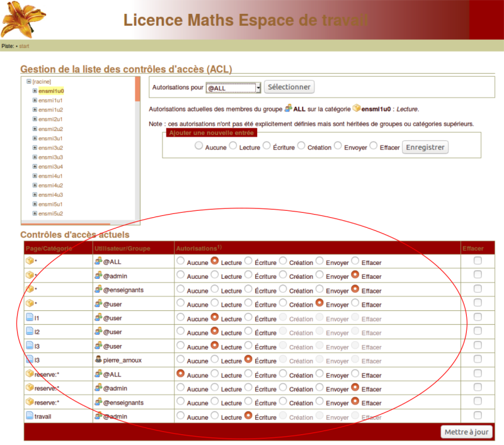Click the page icon next to l2
This screenshot has height=445, width=504.
29,332
